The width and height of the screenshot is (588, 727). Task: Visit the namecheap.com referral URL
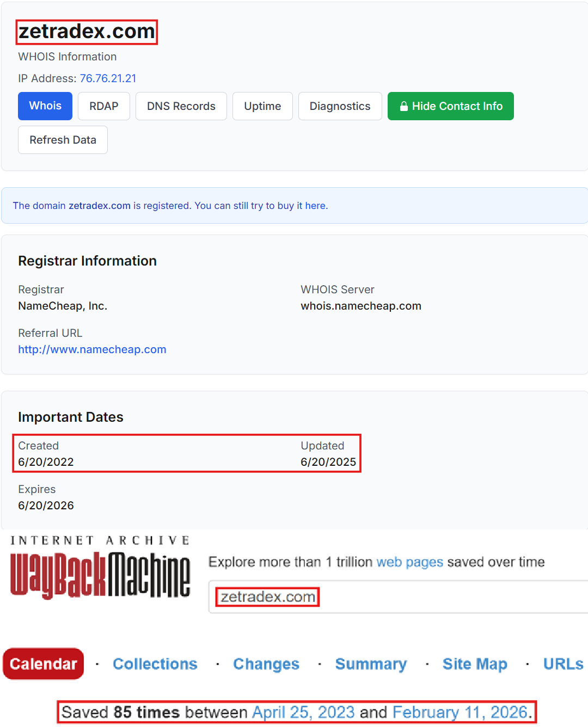92,349
